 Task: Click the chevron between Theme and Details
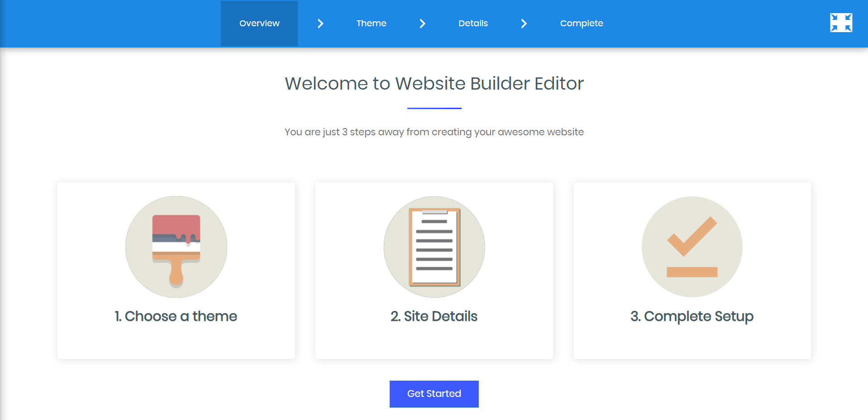tap(422, 24)
